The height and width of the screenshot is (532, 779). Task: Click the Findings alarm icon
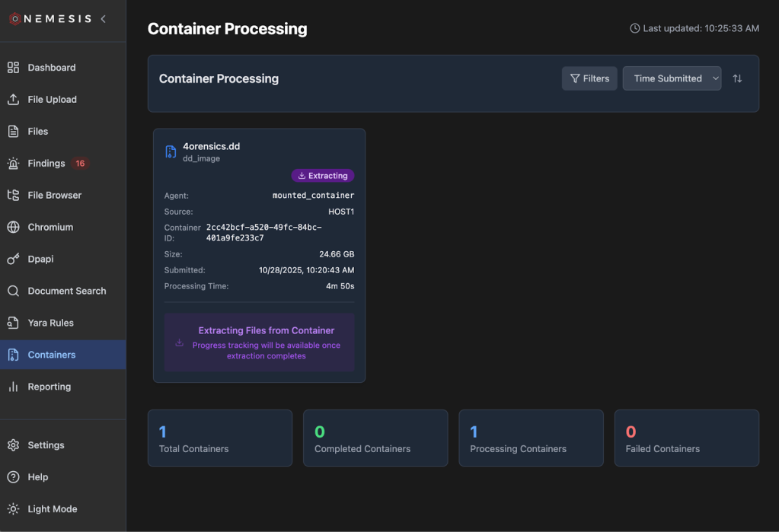pyautogui.click(x=13, y=164)
